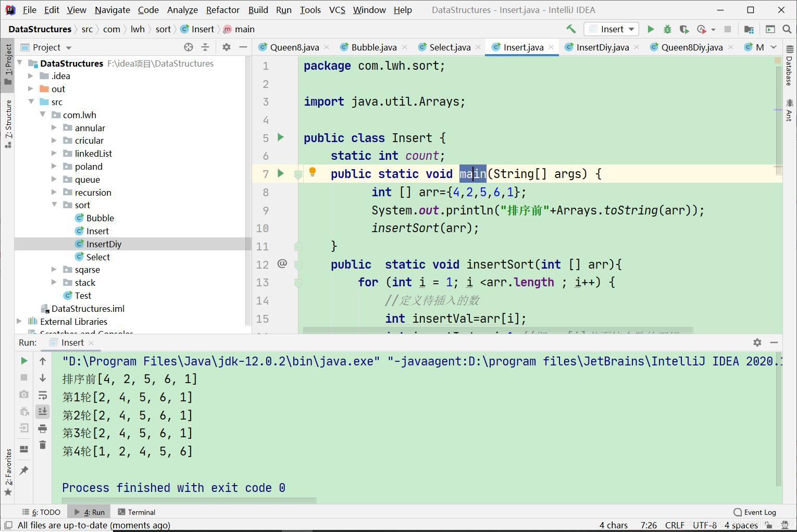Show hidden editor tabs dropdown arrow
This screenshot has width=797, height=532.
click(x=774, y=47)
